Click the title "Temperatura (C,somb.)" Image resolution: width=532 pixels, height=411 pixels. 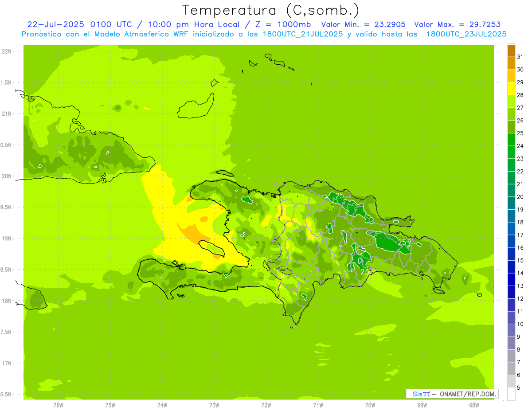(271, 10)
